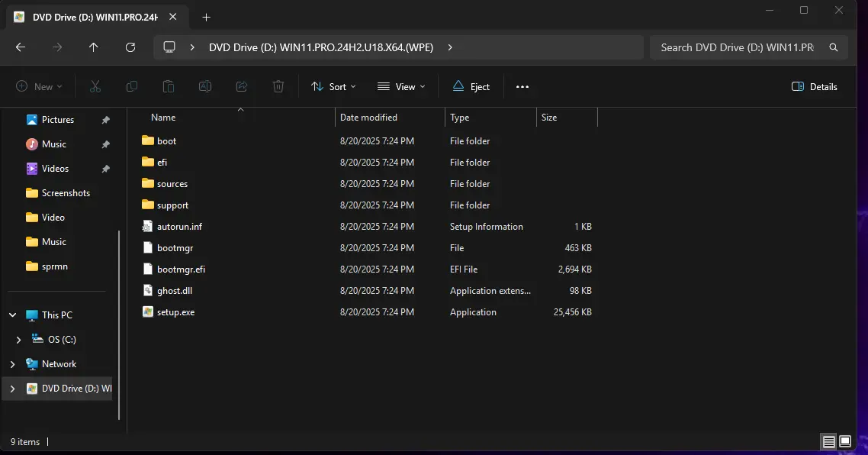
Task: Expand the Network tree node
Action: click(x=12, y=364)
